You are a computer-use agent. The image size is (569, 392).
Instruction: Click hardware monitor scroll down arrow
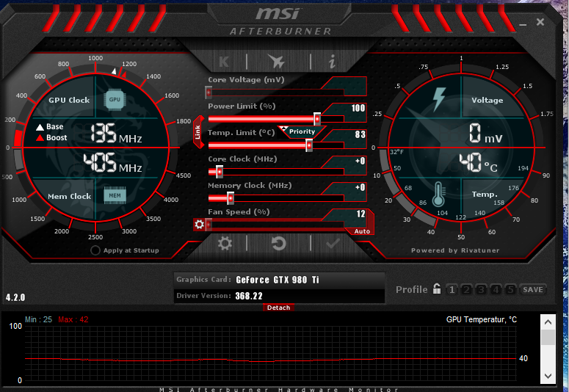tap(548, 376)
